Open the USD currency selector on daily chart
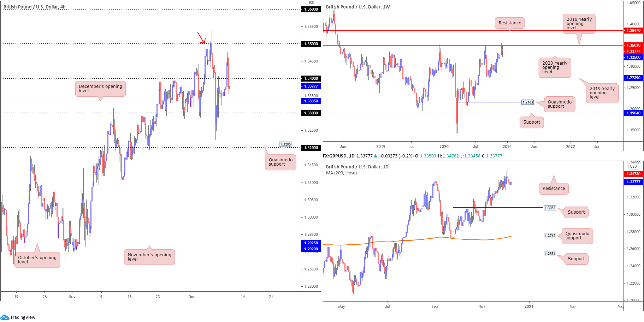Screen dimensions: 644x322 [633, 166]
